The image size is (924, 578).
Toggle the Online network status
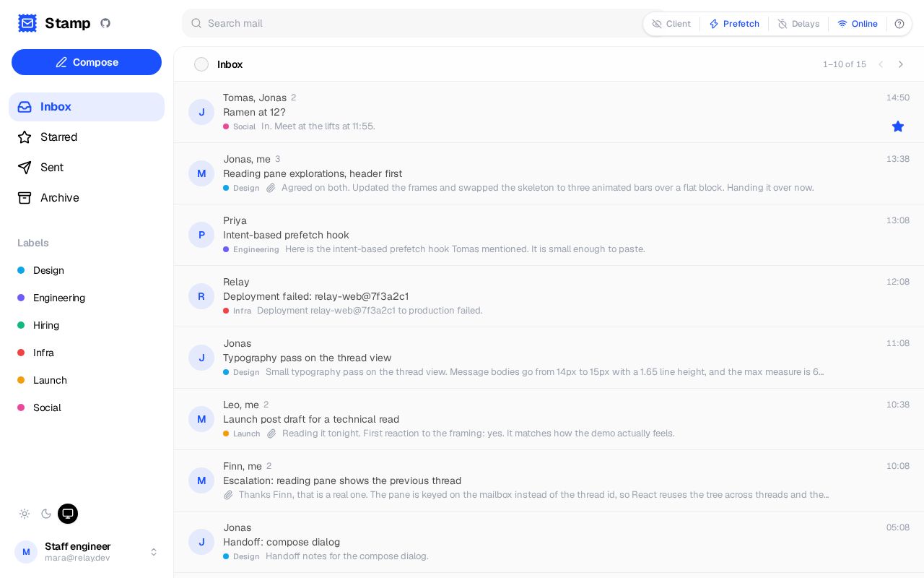[x=858, y=24]
